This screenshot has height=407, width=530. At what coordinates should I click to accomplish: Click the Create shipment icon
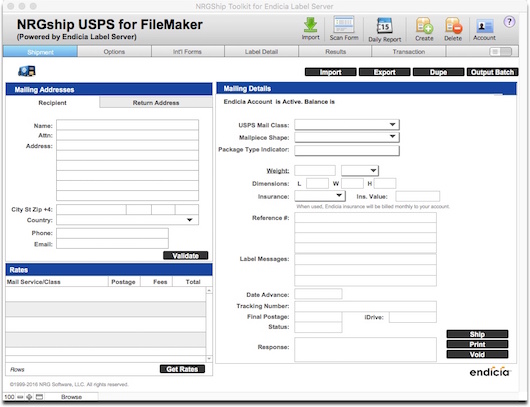point(424,25)
